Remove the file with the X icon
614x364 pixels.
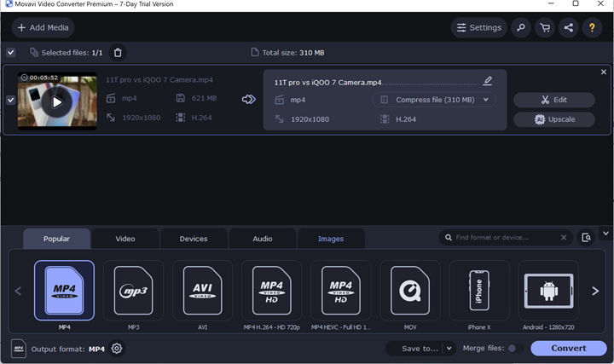tap(604, 72)
